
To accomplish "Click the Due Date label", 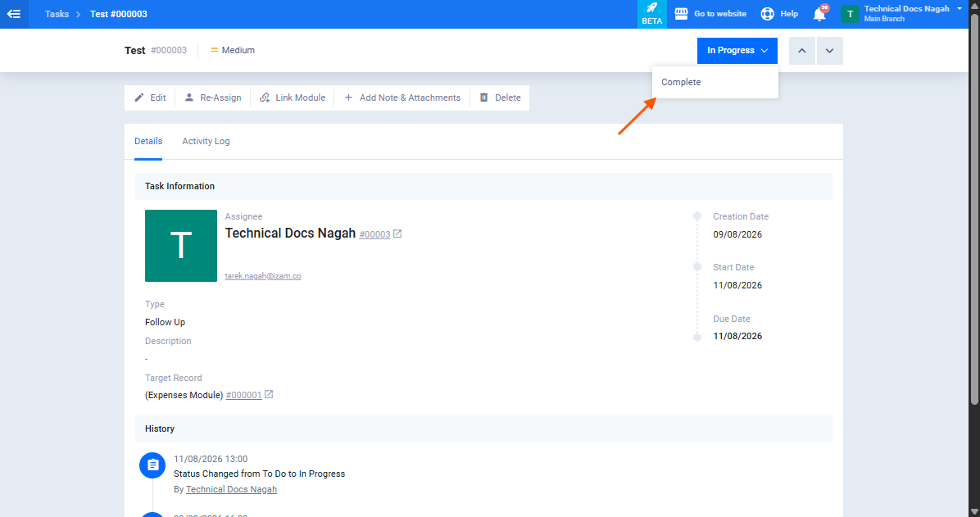I will [732, 319].
